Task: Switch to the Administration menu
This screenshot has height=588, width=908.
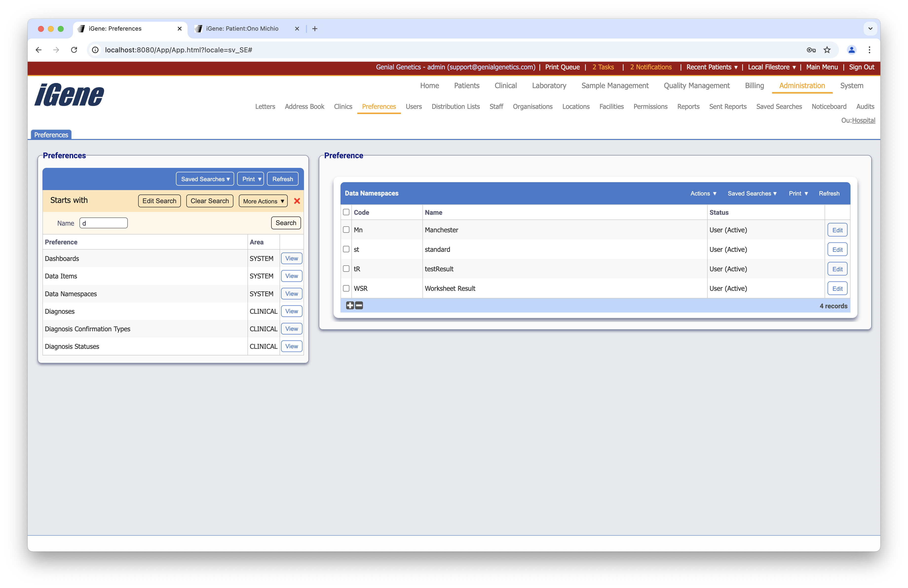Action: click(x=802, y=85)
